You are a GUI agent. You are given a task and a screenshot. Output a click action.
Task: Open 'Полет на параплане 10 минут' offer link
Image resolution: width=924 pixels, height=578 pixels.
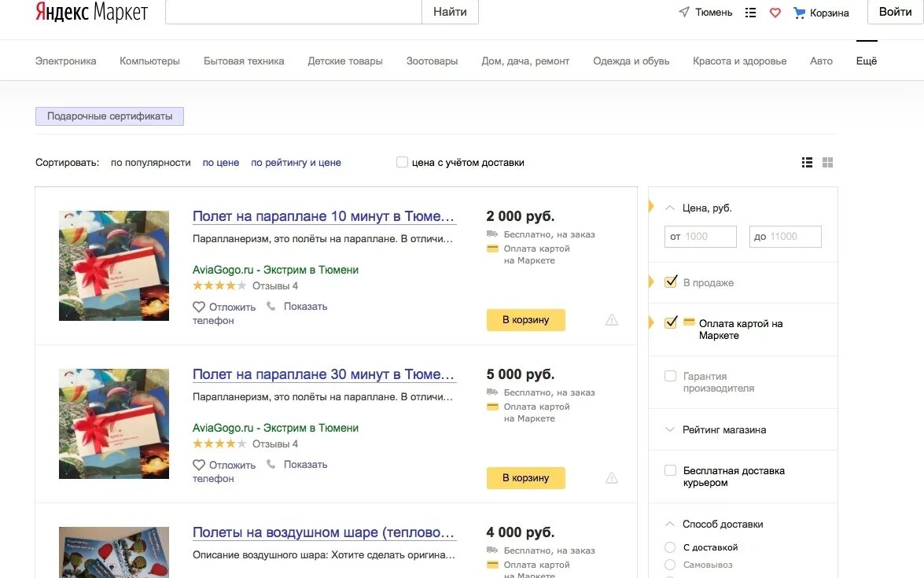[323, 216]
